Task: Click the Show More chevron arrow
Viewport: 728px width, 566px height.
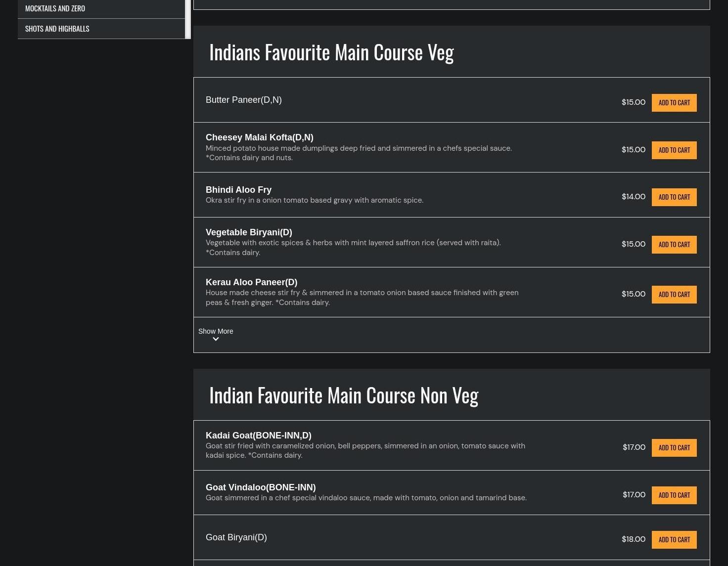Action: [216, 339]
